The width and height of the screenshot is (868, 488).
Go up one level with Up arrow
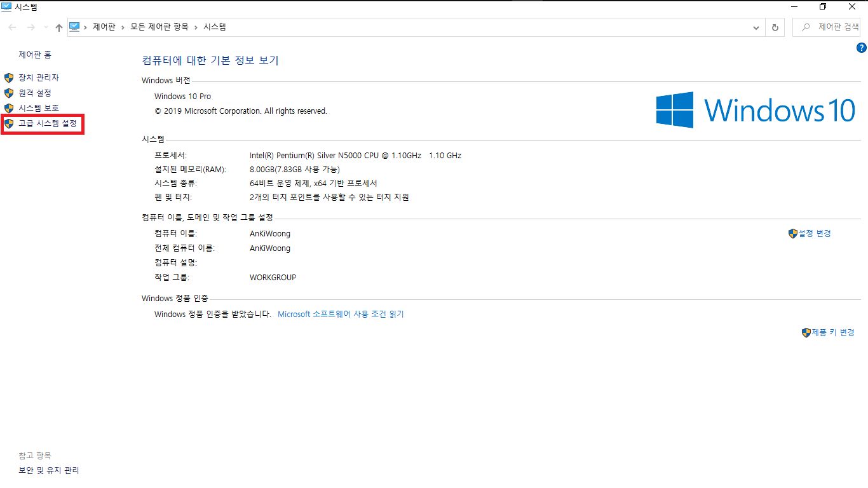[59, 27]
